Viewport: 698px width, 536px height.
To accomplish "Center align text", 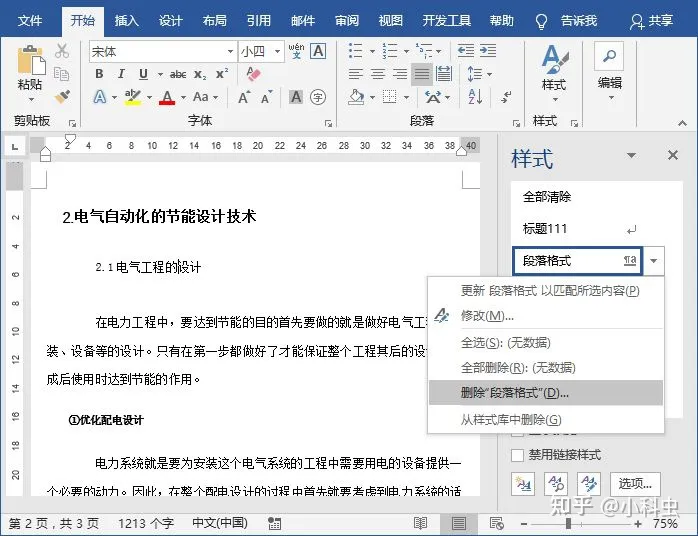I will 377,73.
